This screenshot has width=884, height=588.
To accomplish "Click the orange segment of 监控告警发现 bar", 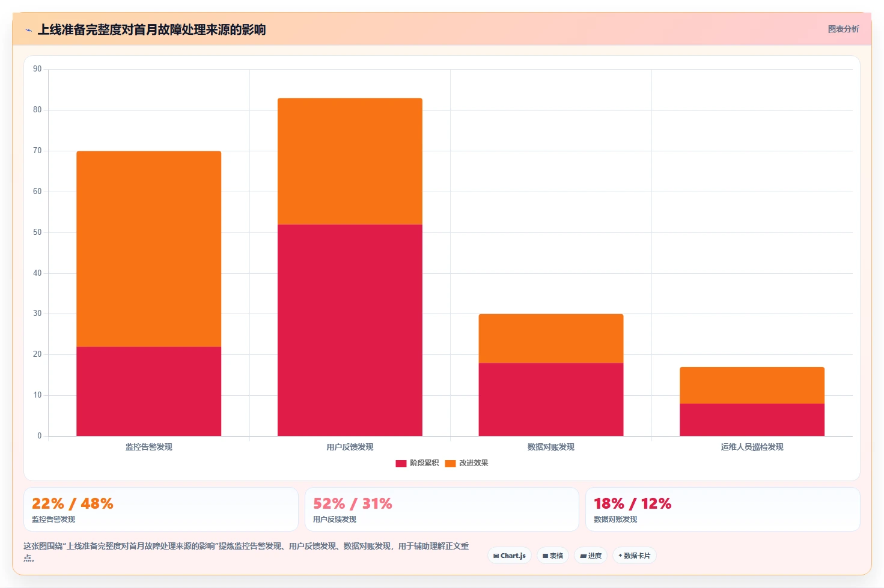I will click(x=149, y=249).
